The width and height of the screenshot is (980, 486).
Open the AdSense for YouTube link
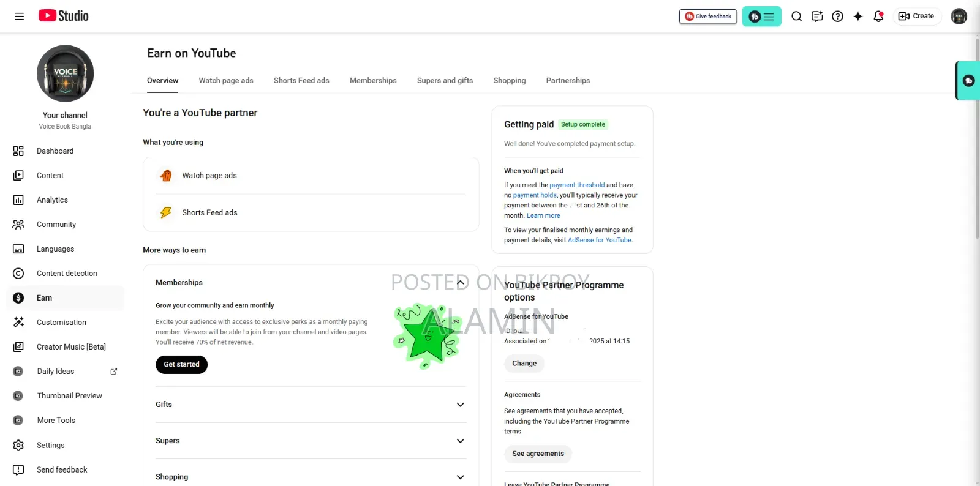coord(600,240)
